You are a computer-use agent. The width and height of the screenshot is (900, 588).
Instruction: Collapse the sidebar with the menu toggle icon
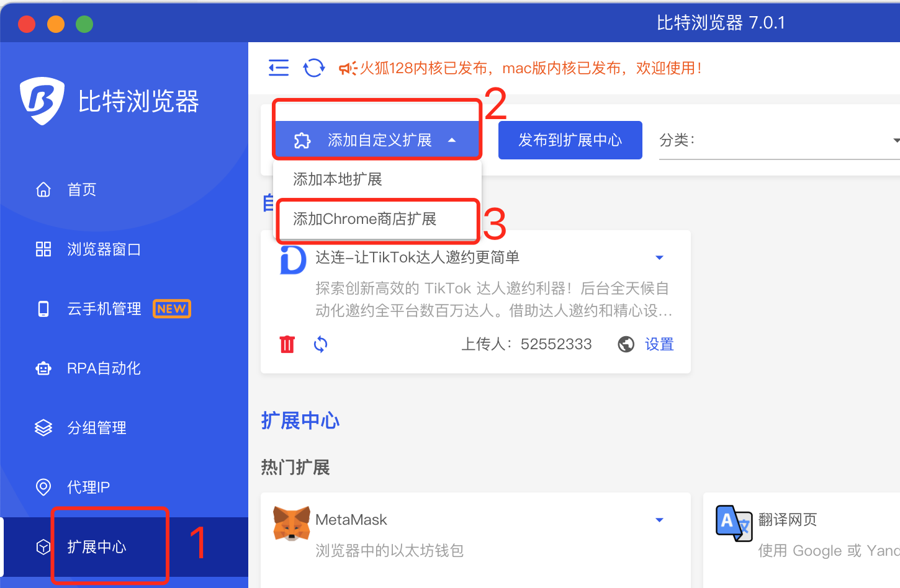pos(279,68)
